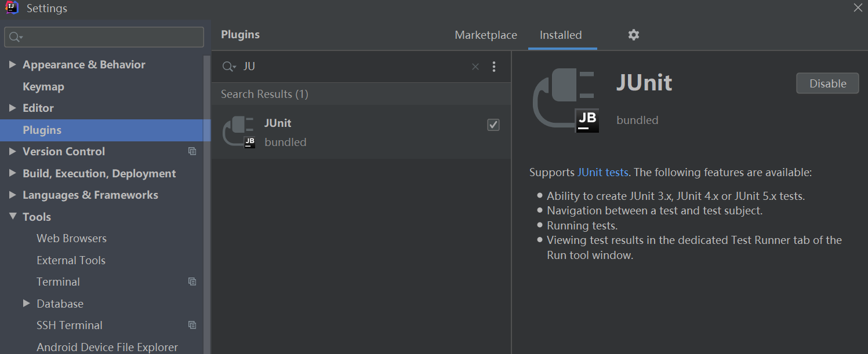Image resolution: width=868 pixels, height=354 pixels.
Task: Click the JUnit plugin icon in results
Action: 239,132
